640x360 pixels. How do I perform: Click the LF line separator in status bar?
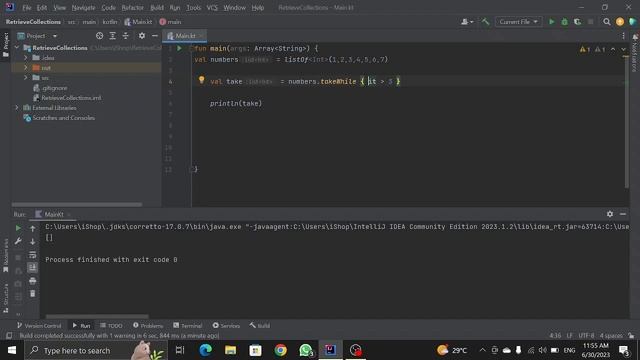pos(569,336)
